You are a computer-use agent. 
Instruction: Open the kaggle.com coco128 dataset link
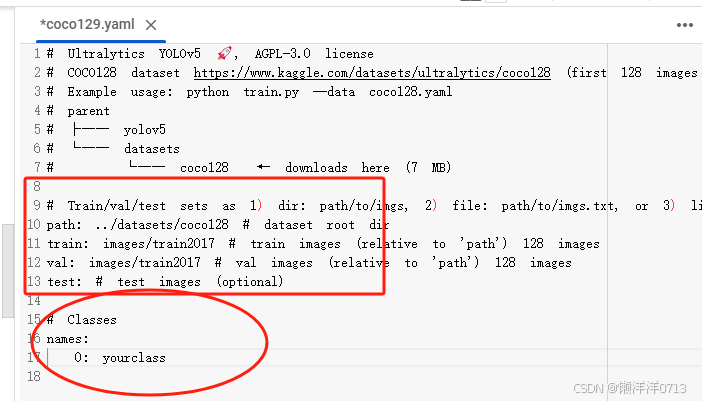(372, 73)
